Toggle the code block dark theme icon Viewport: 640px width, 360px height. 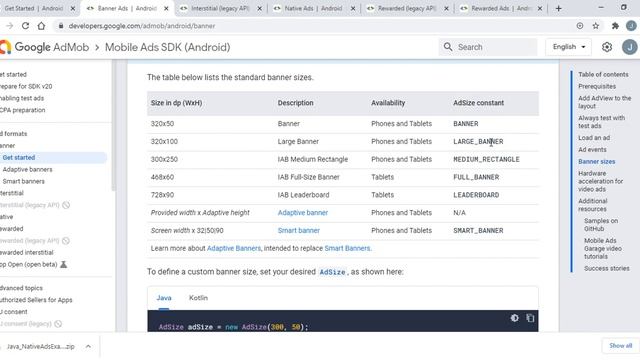tap(514, 318)
